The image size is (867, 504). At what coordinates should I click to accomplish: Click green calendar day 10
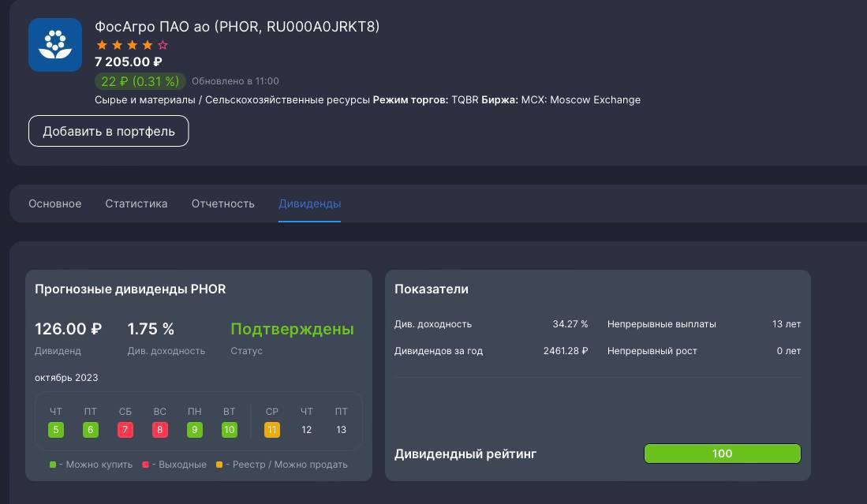point(230,430)
